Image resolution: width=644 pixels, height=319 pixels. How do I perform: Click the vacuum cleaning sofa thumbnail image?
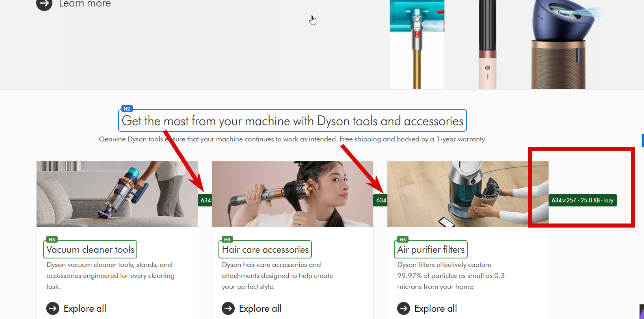click(x=117, y=194)
